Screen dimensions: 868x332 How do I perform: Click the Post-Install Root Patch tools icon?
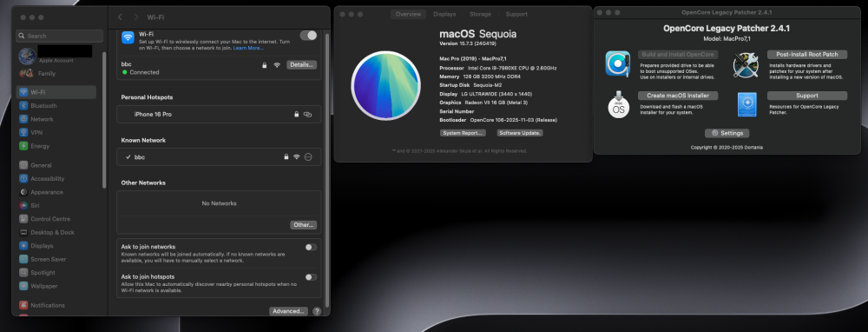[745, 64]
